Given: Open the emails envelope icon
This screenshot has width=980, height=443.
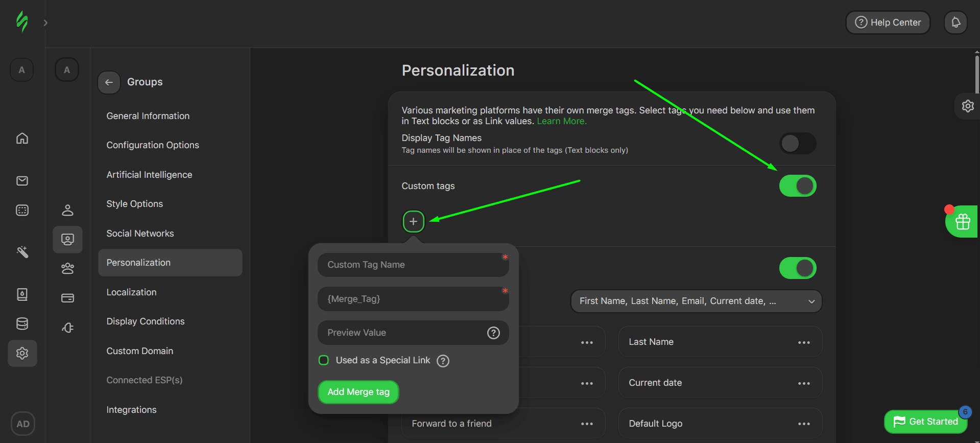Looking at the screenshot, I should [x=22, y=181].
